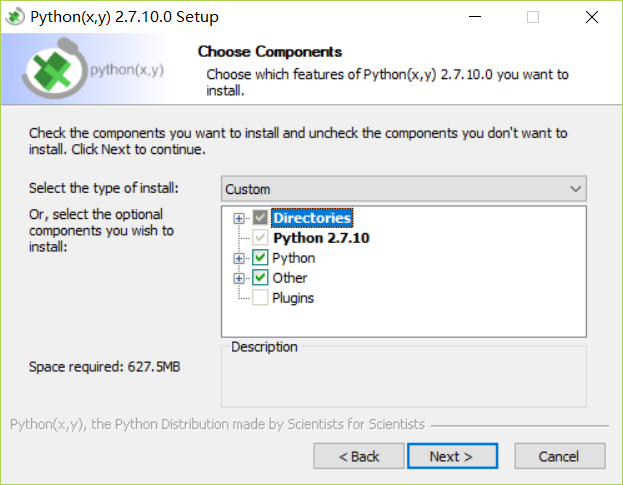Image resolution: width=623 pixels, height=485 pixels.
Task: Click the Choose Components heading
Action: pyautogui.click(x=270, y=52)
